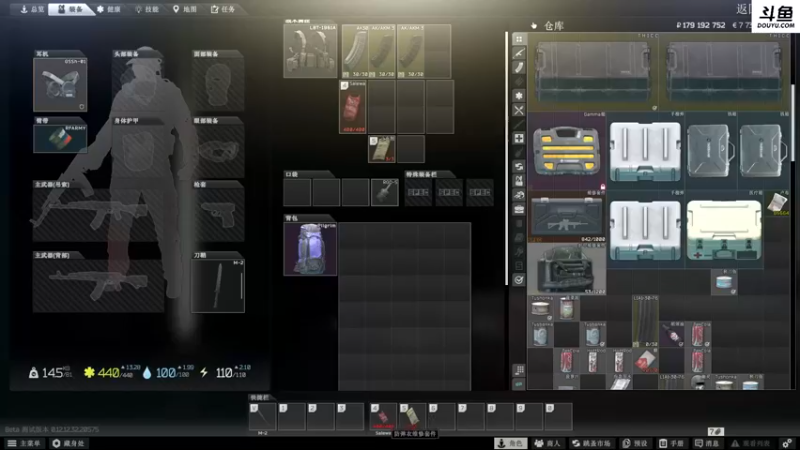The height and width of the screenshot is (450, 800).
Task: Select the armband in 臂带 slot
Action: tap(60, 138)
